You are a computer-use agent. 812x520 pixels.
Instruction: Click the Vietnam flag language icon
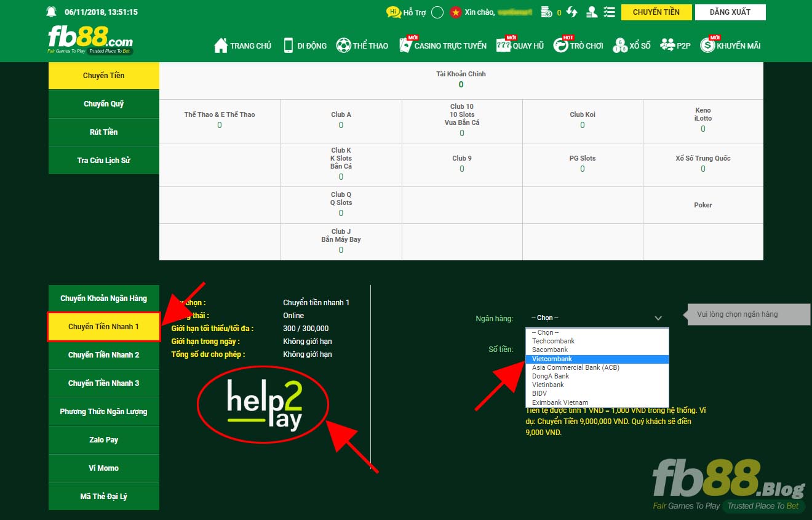pyautogui.click(x=455, y=12)
